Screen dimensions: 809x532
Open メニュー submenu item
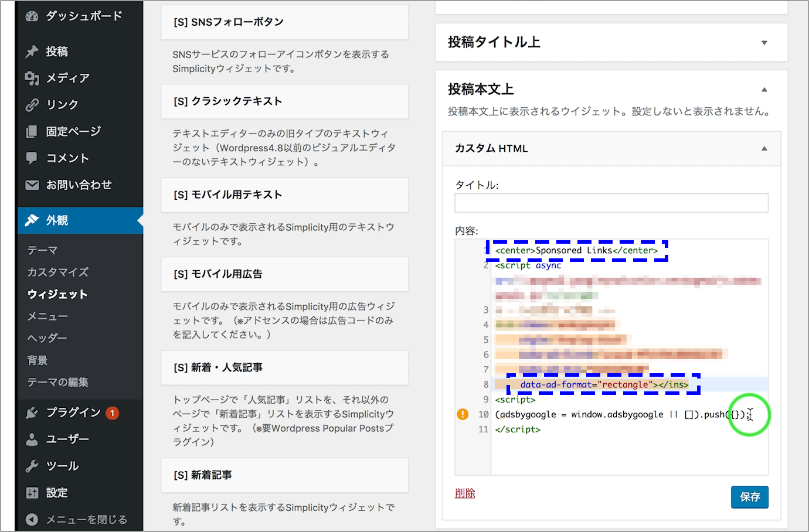click(47, 316)
